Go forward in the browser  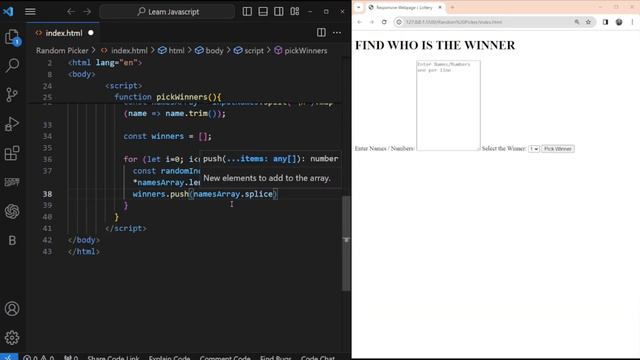click(x=372, y=22)
